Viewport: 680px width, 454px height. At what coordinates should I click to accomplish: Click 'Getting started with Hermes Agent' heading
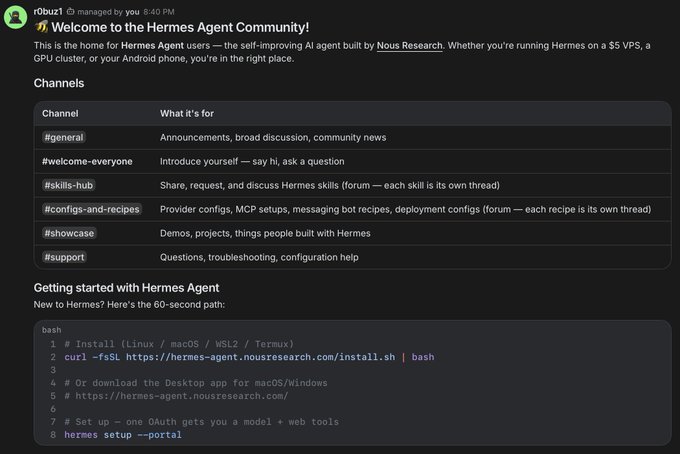click(x=127, y=288)
